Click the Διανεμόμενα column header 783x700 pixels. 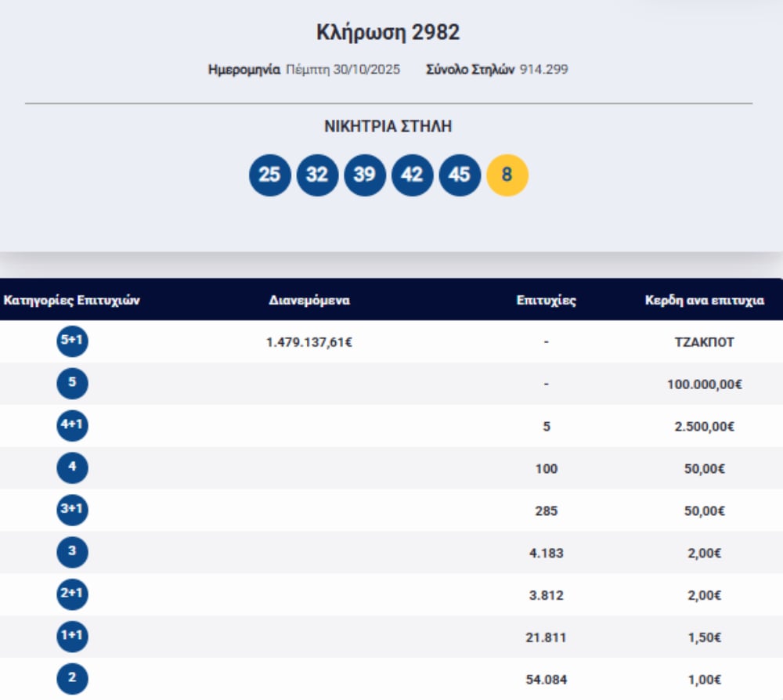coord(309,300)
